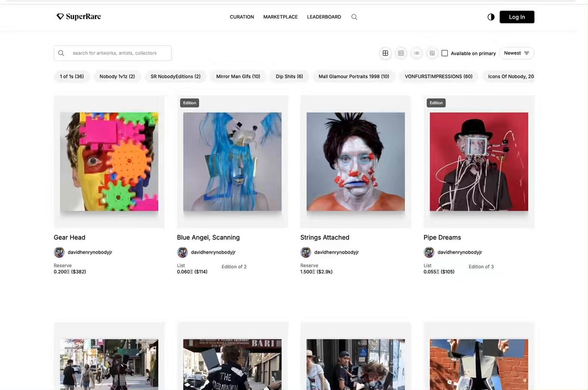
Task: Open the Blue Angel, Scanning artwork image
Action: pos(232,162)
